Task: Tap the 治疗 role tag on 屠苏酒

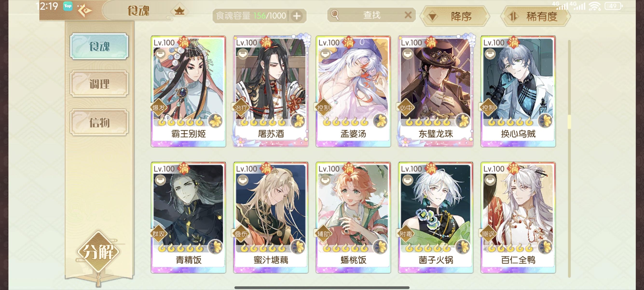Action: [x=241, y=108]
